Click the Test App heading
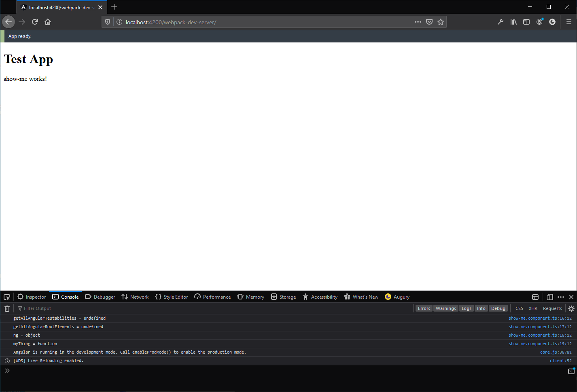Viewport: 577px width, 392px height. pos(28,59)
